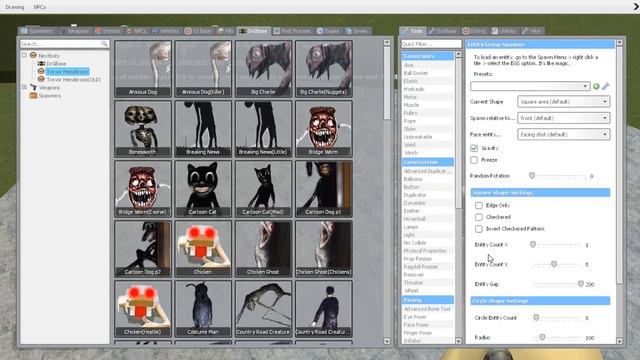
Task: Open the Spawners tree entry
Action: pyautogui.click(x=50, y=96)
